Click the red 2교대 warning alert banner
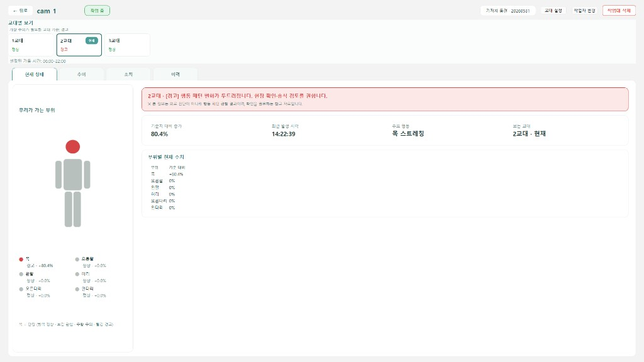The width and height of the screenshot is (644, 362). (x=385, y=99)
